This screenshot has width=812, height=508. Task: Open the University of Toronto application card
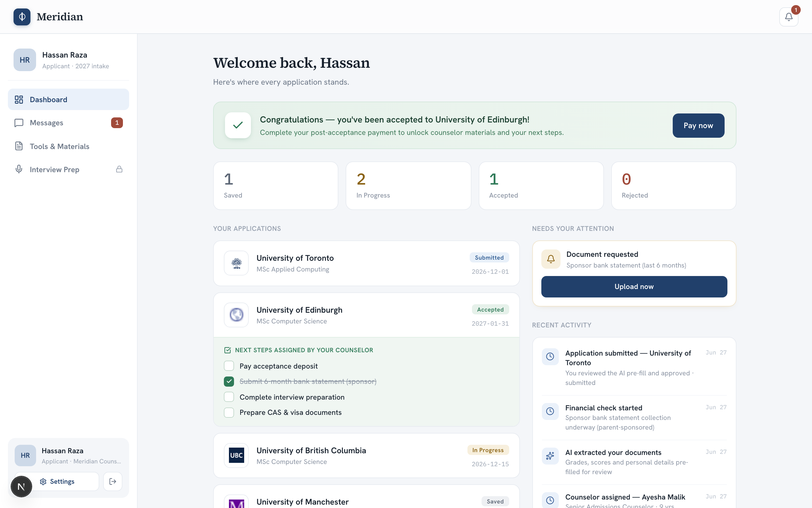[366, 263]
